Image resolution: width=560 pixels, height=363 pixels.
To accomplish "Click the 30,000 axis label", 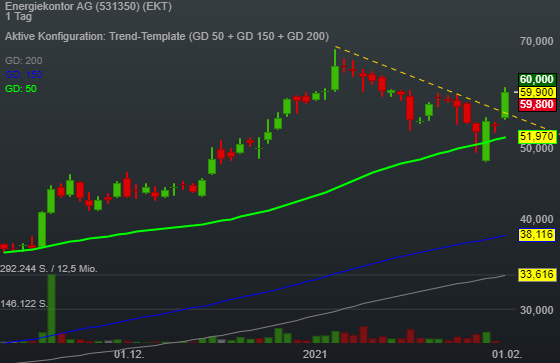I will tap(536, 310).
